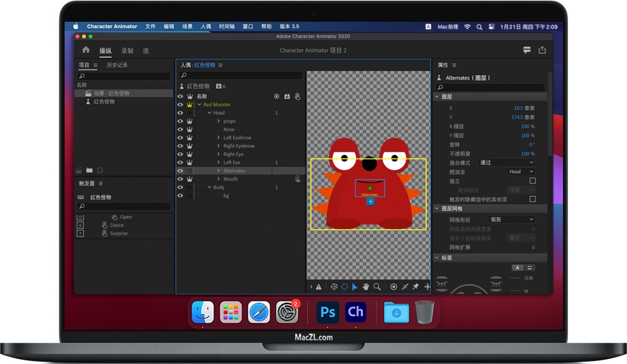The height and width of the screenshot is (364, 627).
Task: Hide the Nose layer with its eye toggle
Action: click(180, 129)
